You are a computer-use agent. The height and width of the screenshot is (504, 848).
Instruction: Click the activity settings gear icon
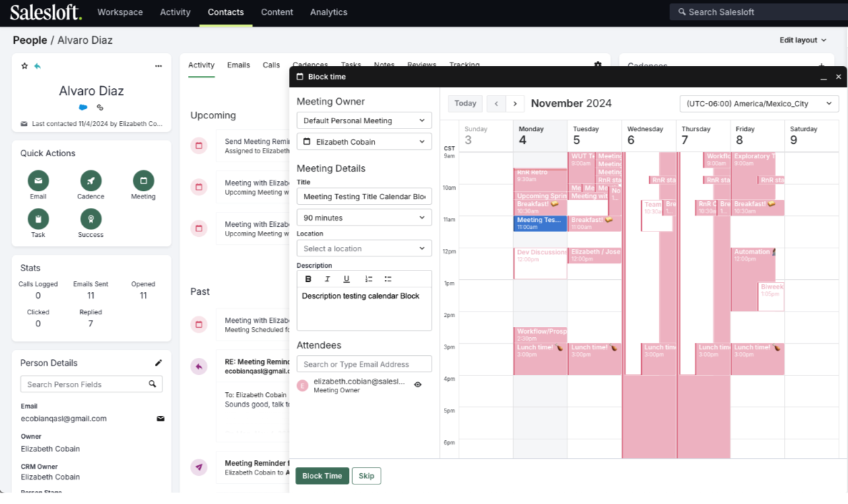click(x=597, y=65)
